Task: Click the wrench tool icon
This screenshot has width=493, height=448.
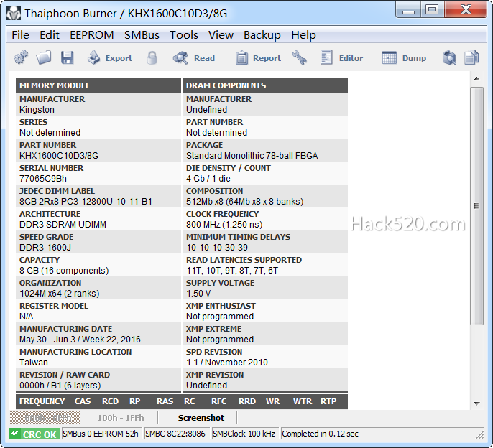Action: pyautogui.click(x=299, y=58)
